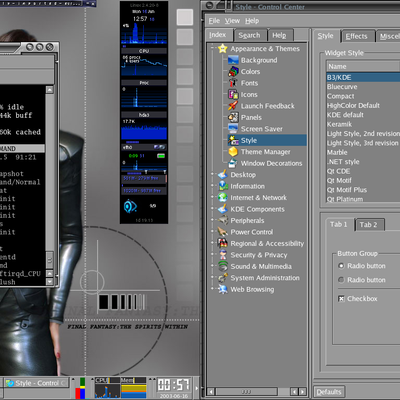Select the second Radio button option
Screen dimensions: 400x400
pyautogui.click(x=341, y=280)
